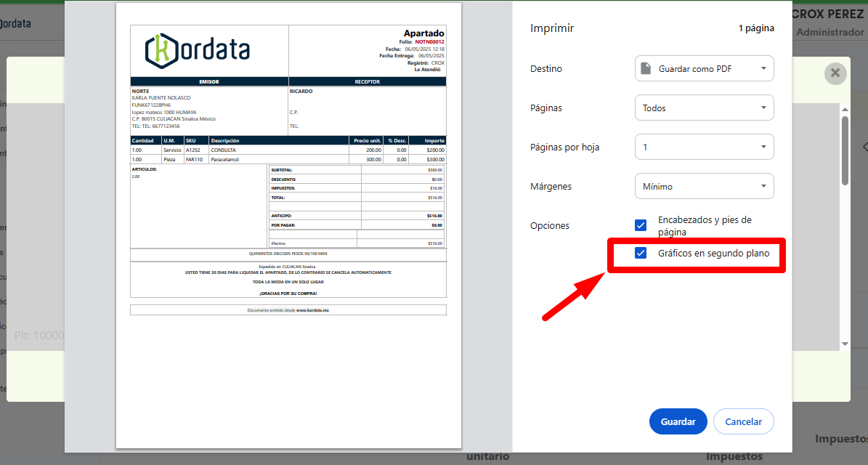Open the Páginas por hoja dropdown
Viewport: 868px width, 465px height.
(704, 147)
